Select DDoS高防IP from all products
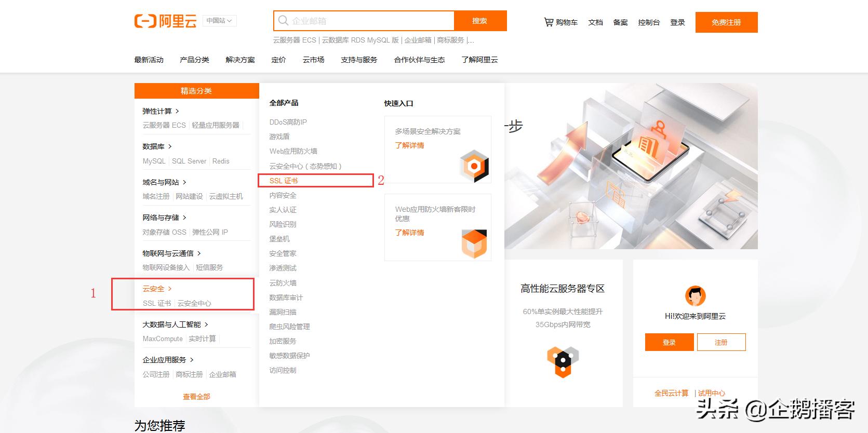868x433 pixels. [288, 122]
